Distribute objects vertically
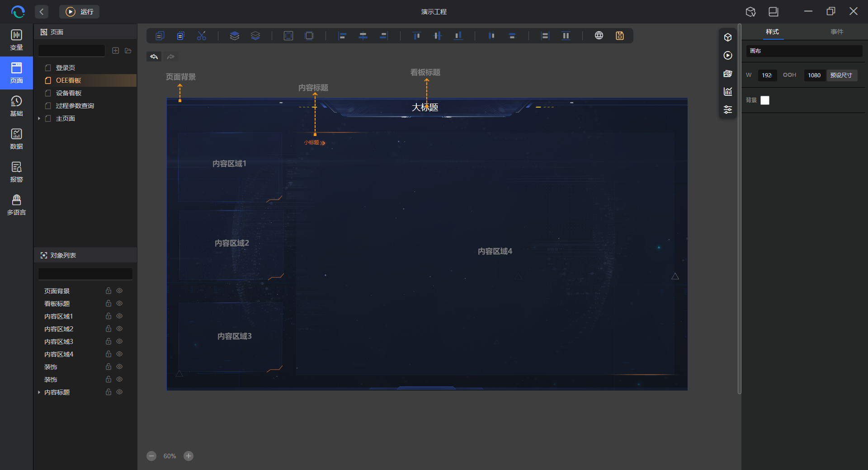The width and height of the screenshot is (868, 470). (x=512, y=36)
